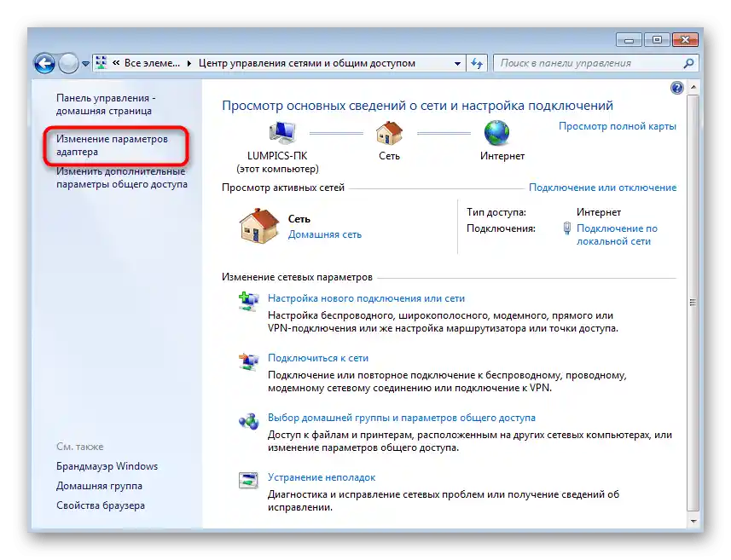Click the Control Panel icon in address bar

[x=101, y=63]
